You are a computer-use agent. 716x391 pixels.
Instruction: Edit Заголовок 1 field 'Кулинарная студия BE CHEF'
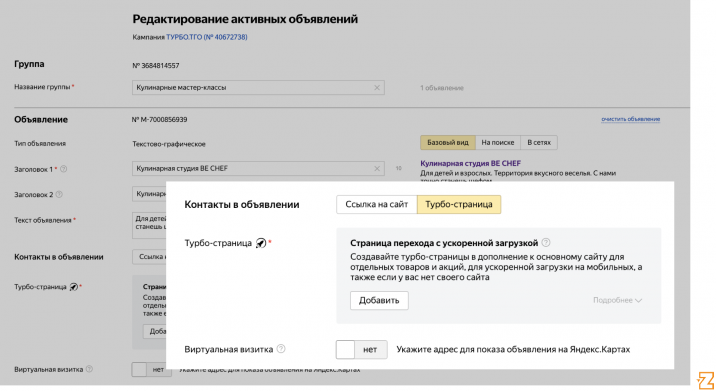coord(258,169)
